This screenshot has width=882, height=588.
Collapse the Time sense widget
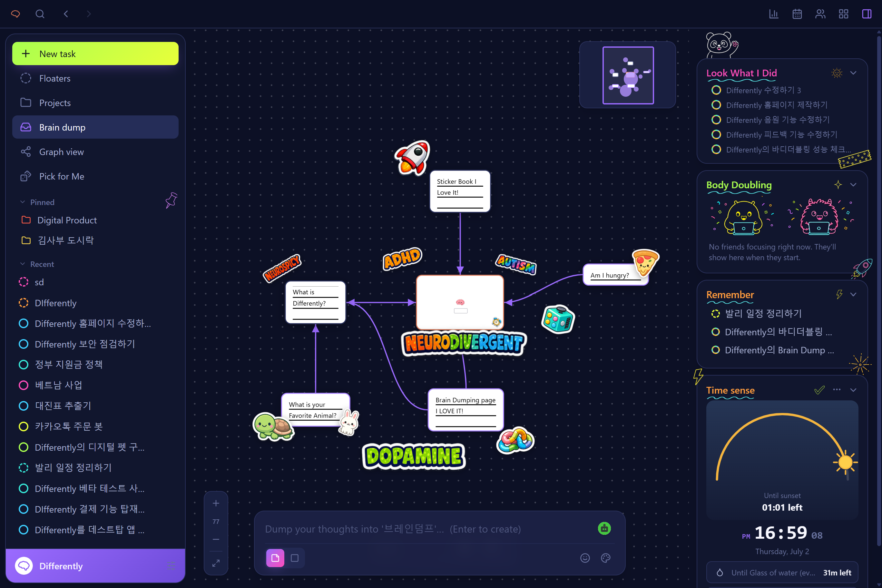coord(853,390)
